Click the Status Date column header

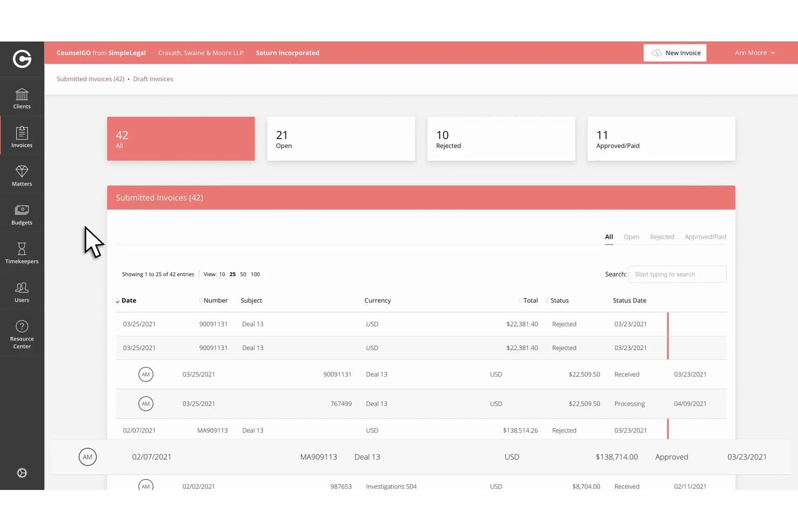[629, 300]
